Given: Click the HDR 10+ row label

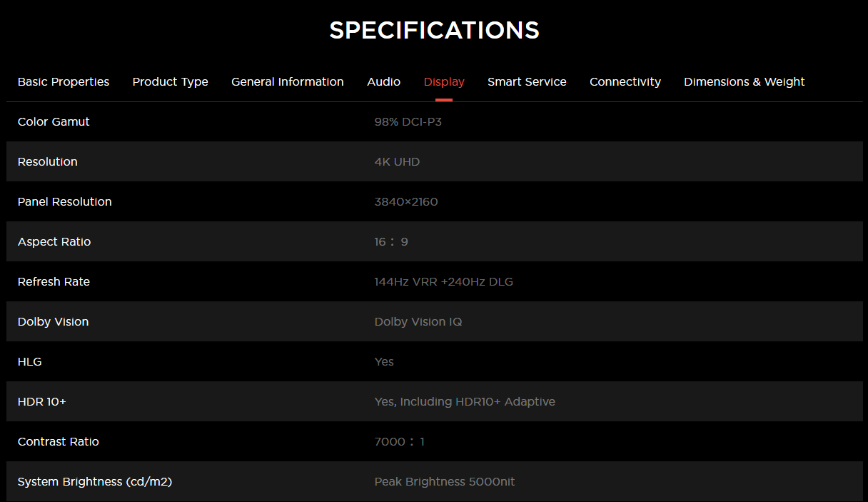Looking at the screenshot, I should tap(41, 402).
